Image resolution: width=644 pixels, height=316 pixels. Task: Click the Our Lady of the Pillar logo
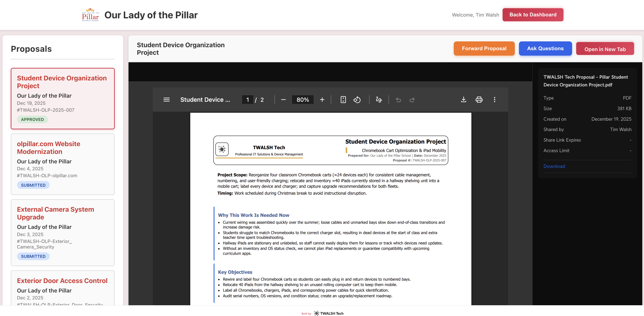tap(90, 14)
